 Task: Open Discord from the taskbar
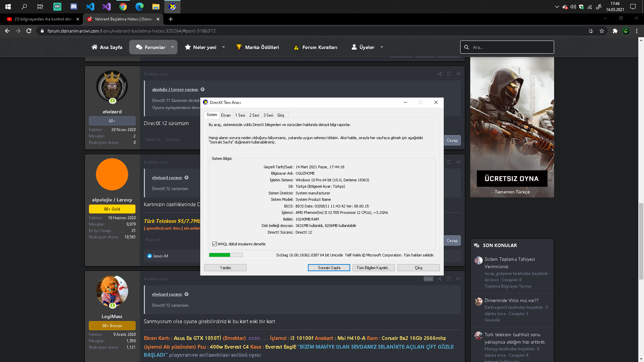click(74, 6)
